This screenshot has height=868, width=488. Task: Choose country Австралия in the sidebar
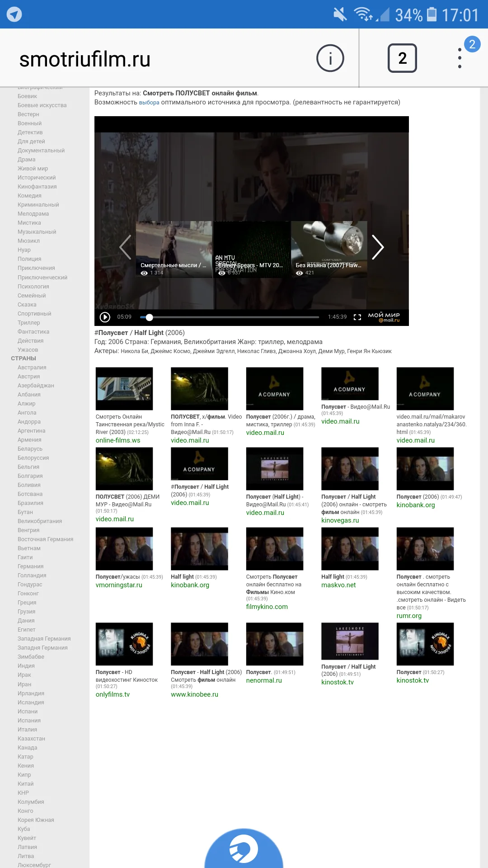tap(32, 368)
